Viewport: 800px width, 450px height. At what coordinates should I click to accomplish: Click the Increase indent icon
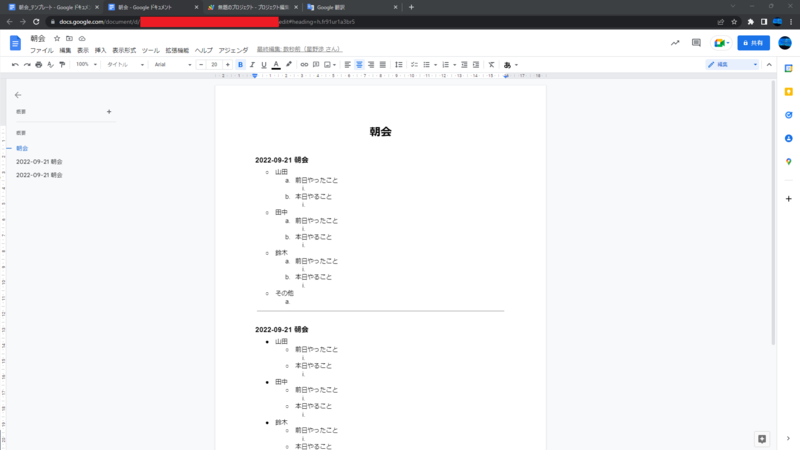point(476,65)
